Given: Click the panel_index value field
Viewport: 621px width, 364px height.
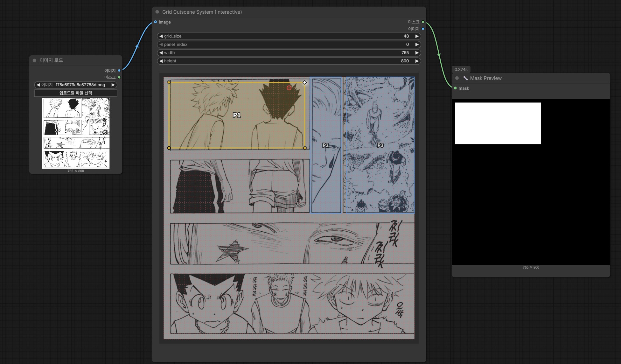Looking at the screenshot, I should point(289,45).
